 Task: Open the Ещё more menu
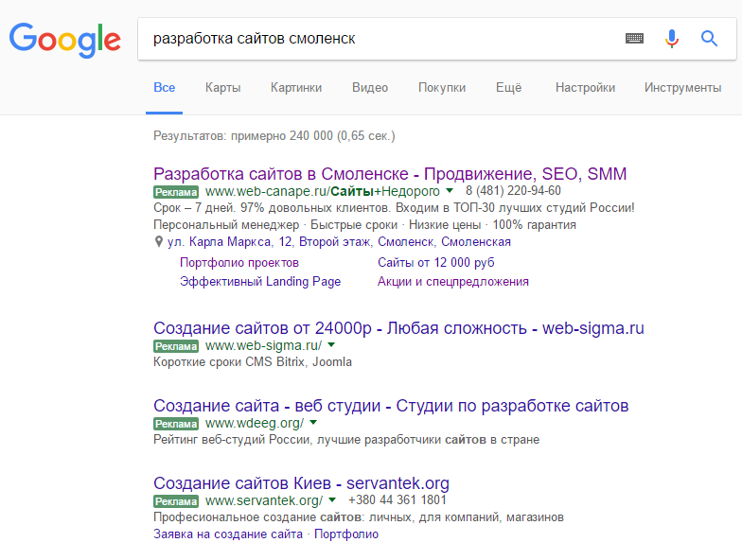click(x=509, y=88)
